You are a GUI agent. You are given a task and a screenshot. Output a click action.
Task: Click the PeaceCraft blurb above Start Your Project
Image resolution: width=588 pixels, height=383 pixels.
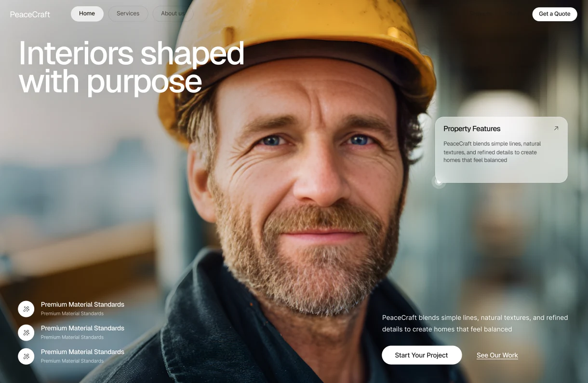[x=475, y=323]
